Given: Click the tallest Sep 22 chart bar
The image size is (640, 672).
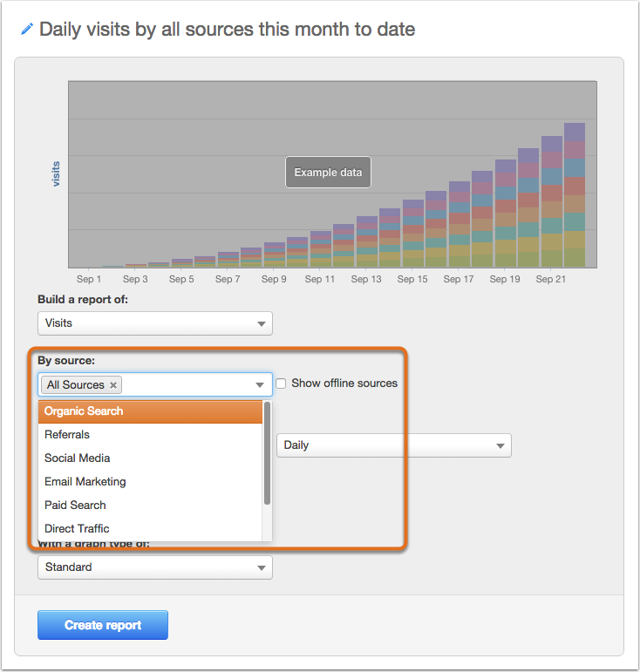Looking at the screenshot, I should pos(575,195).
